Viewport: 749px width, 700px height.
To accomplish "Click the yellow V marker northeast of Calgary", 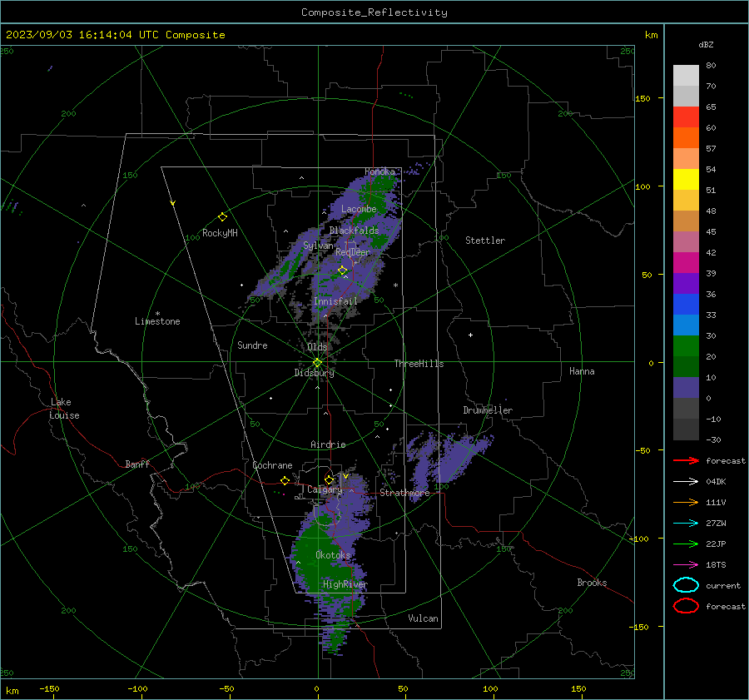I will (345, 476).
